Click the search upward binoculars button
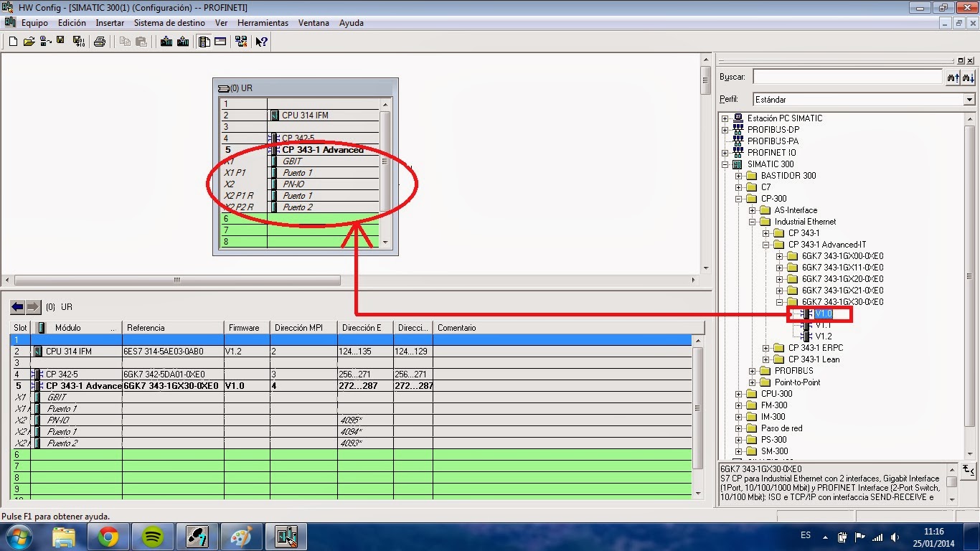The image size is (980, 551). coord(953,77)
